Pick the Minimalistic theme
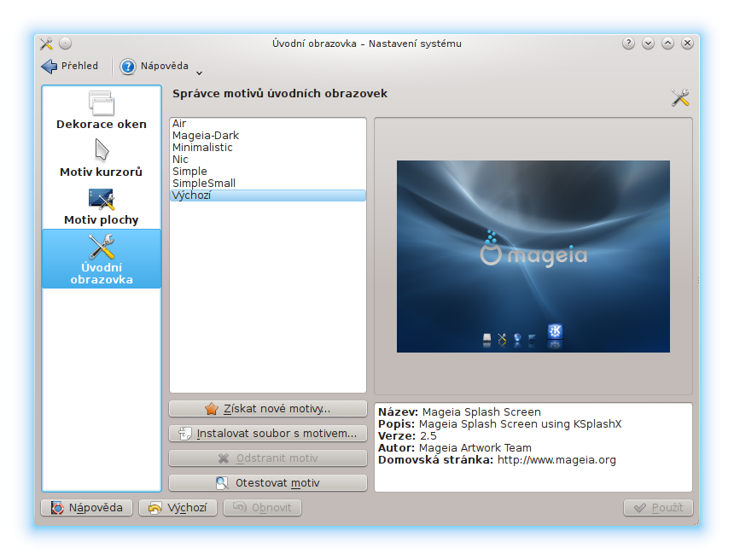Image resolution: width=734 pixels, height=560 pixels. pos(202,148)
